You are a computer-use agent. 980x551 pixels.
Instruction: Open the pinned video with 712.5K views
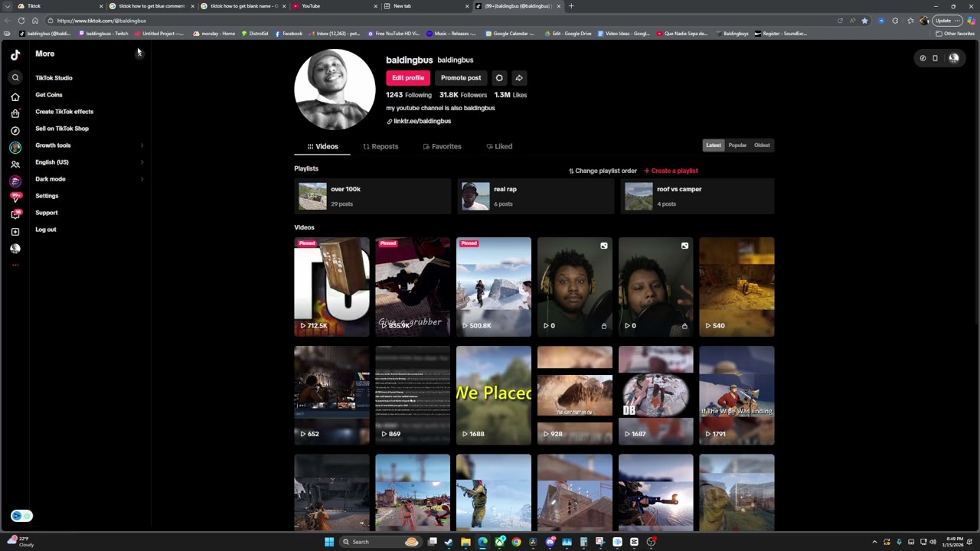[x=332, y=287]
